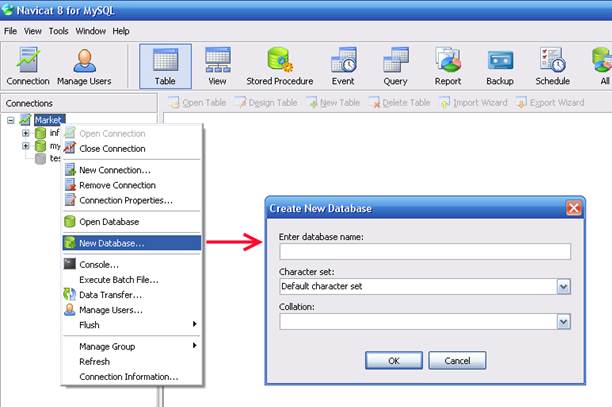The height and width of the screenshot is (407, 612).
Task: Choose Execute Batch File… menu entry
Action: (x=132, y=280)
